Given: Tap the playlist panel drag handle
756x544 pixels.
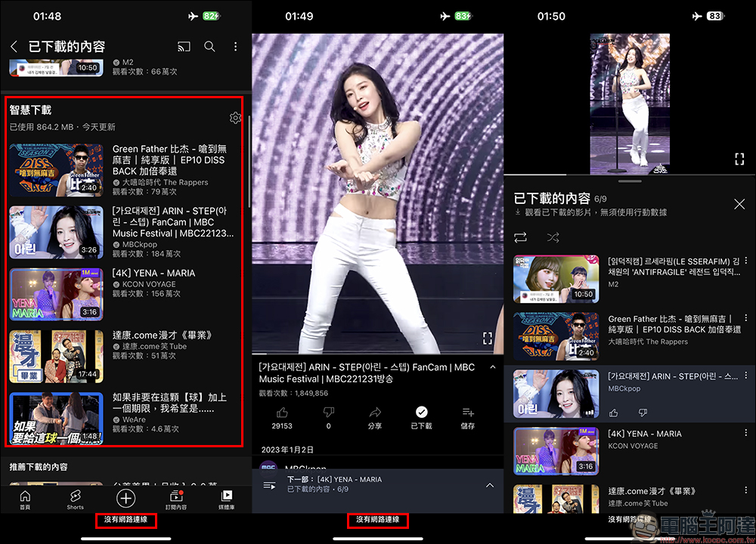Looking at the screenshot, I should click(x=630, y=181).
